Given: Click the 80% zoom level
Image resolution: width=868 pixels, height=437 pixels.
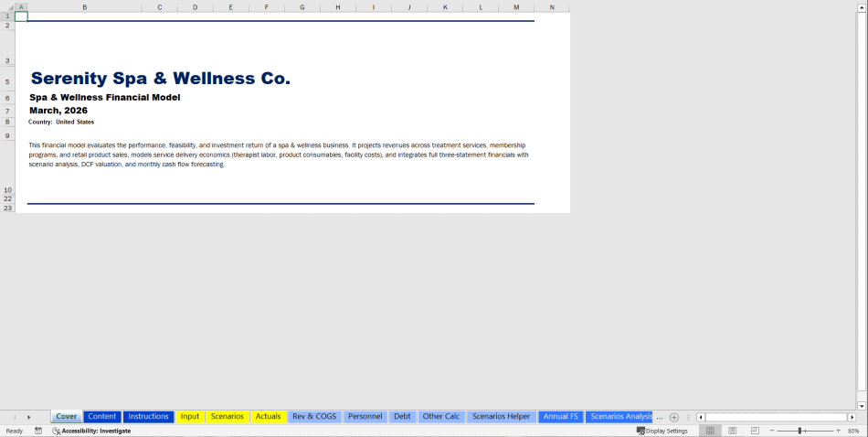Looking at the screenshot, I should 853,431.
